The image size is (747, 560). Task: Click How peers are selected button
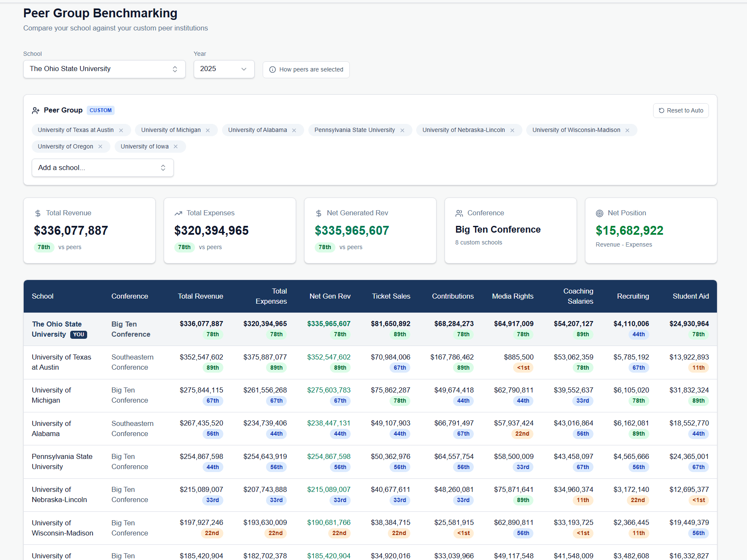[x=306, y=69]
